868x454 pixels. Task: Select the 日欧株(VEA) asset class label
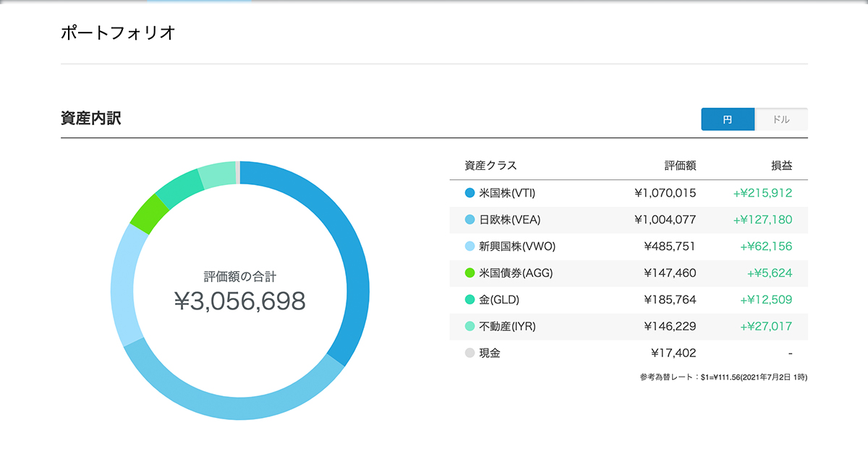point(510,220)
